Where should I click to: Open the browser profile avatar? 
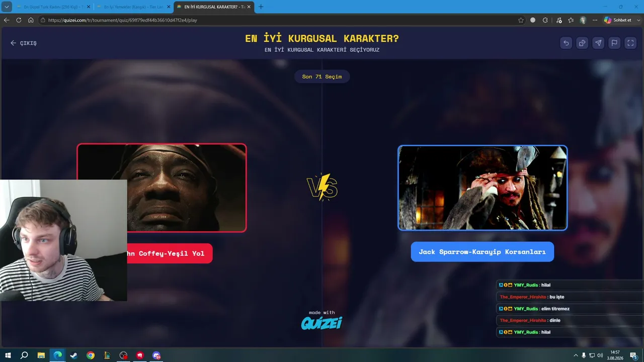[x=583, y=20]
